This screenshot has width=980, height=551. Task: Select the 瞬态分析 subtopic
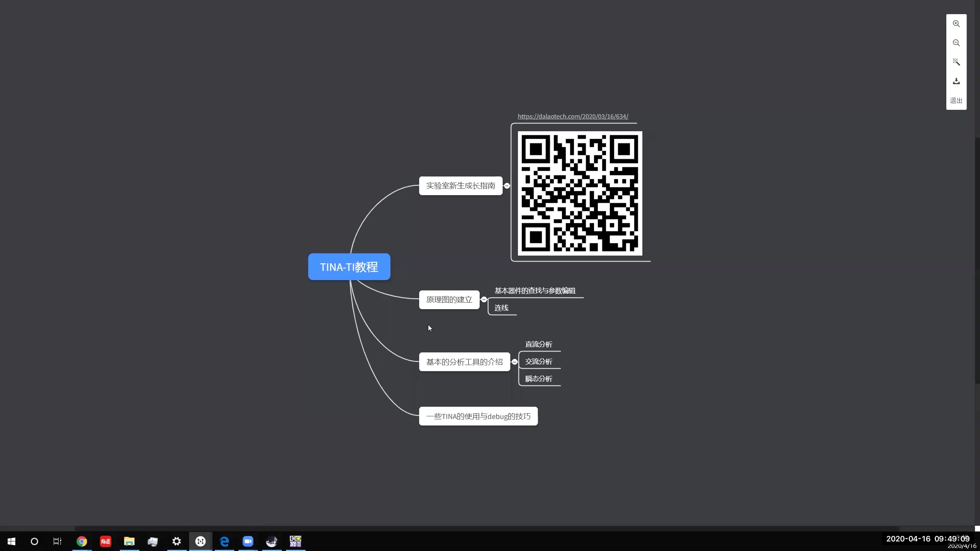point(539,379)
